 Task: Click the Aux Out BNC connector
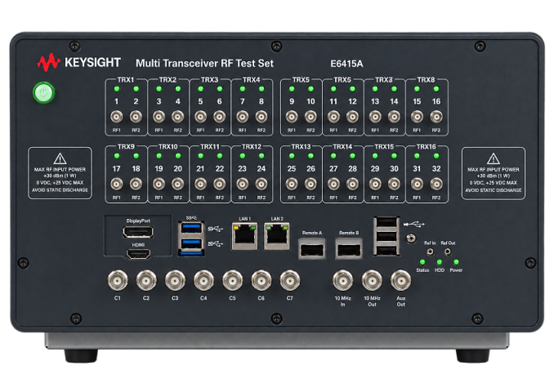click(400, 281)
